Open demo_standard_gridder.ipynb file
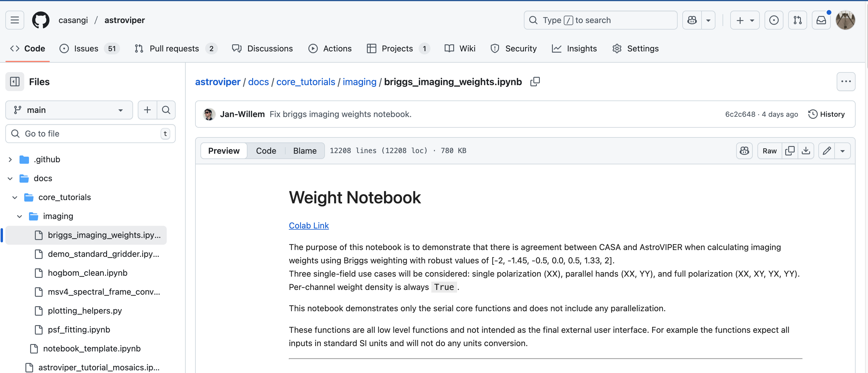The image size is (868, 373). (103, 254)
